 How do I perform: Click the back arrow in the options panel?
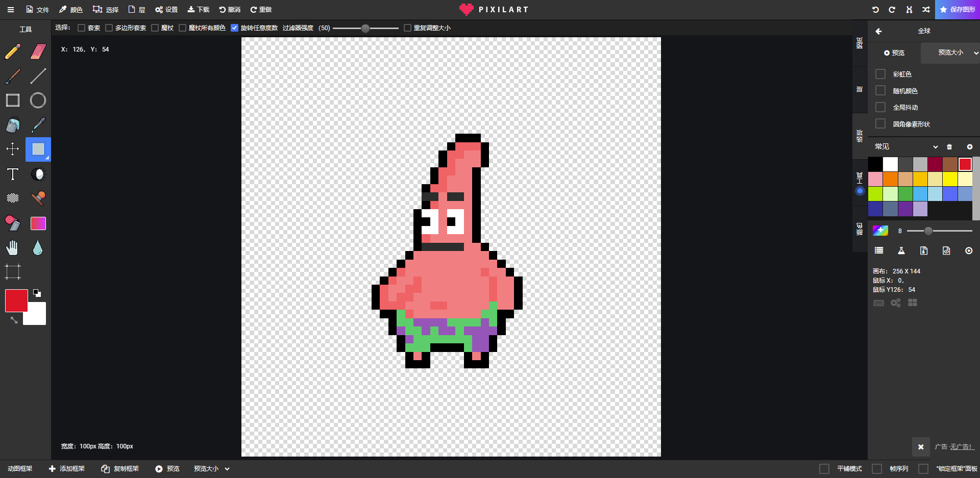click(878, 31)
